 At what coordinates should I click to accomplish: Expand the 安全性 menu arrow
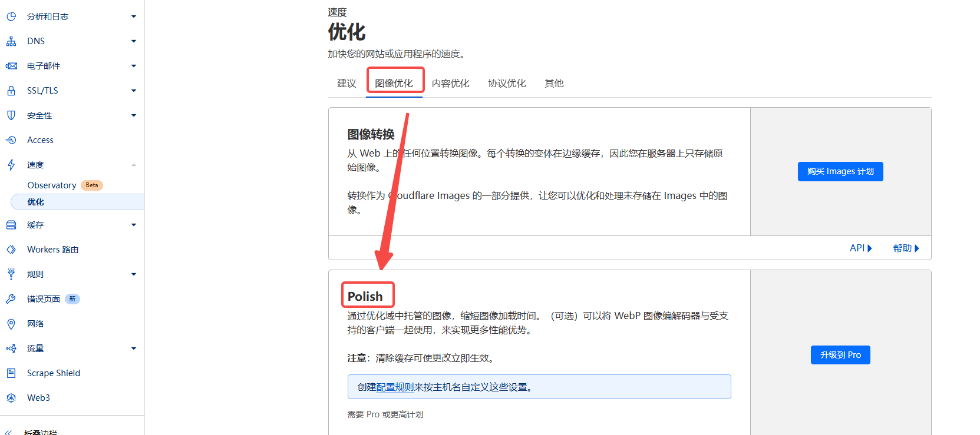point(134,115)
